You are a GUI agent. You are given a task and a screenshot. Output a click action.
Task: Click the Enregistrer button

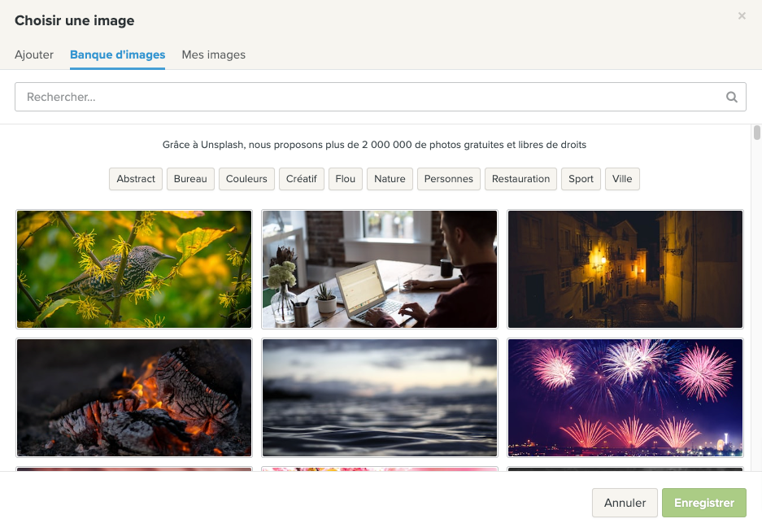click(703, 503)
